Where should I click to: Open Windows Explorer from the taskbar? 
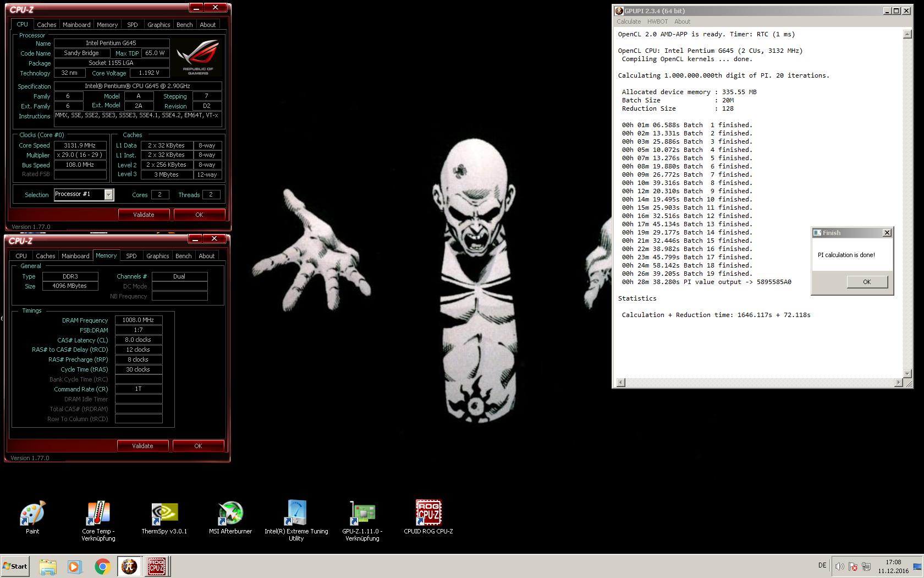[48, 566]
